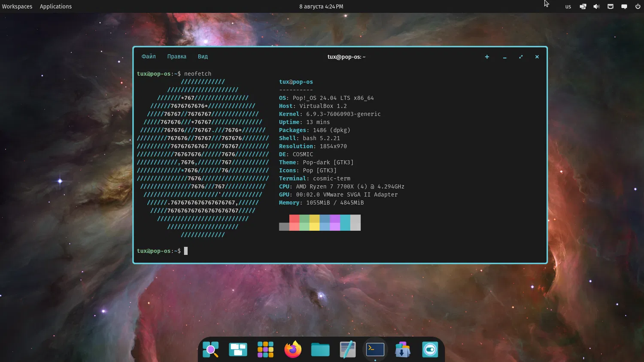Open COSMIC Settings toggle icon in dock
Viewport: 644px width, 362px height.
430,350
